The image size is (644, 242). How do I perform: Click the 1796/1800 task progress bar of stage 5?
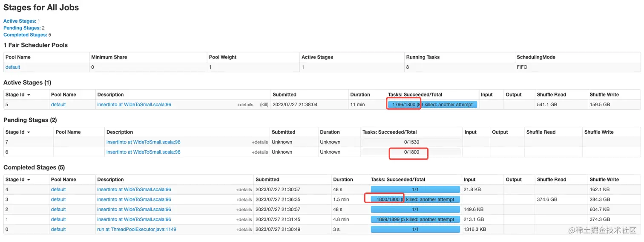click(x=432, y=105)
